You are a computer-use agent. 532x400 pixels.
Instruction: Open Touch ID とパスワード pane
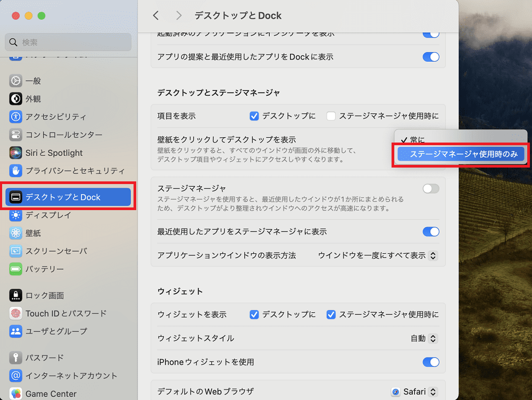(x=68, y=313)
